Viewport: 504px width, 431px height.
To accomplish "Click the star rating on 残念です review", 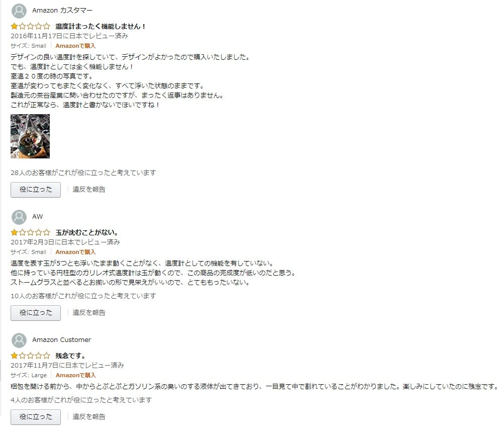I will click(x=31, y=356).
